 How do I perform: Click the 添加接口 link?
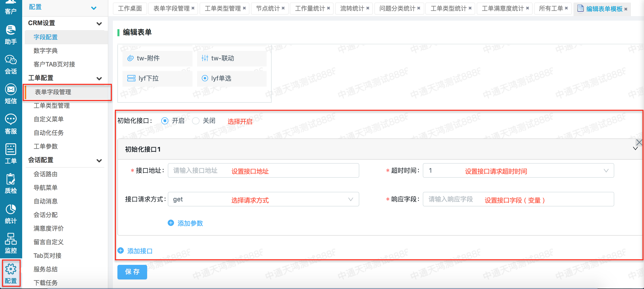(140, 251)
